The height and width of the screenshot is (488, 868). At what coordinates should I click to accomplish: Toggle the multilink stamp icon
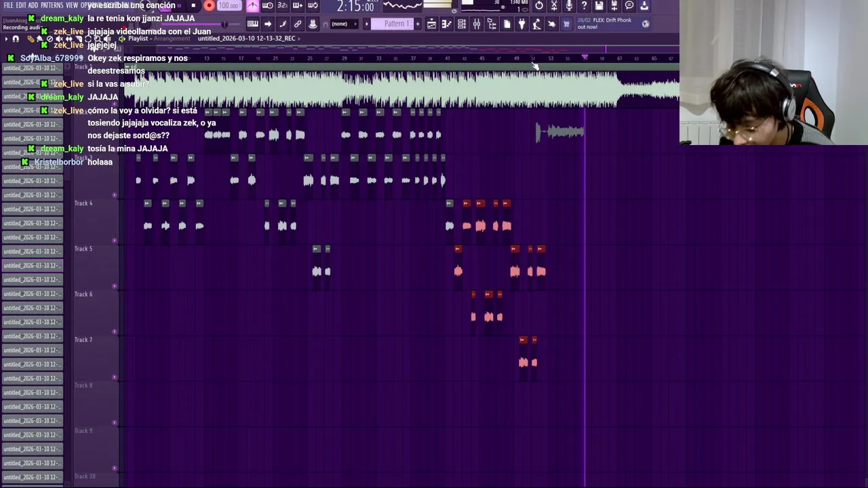coord(313,24)
